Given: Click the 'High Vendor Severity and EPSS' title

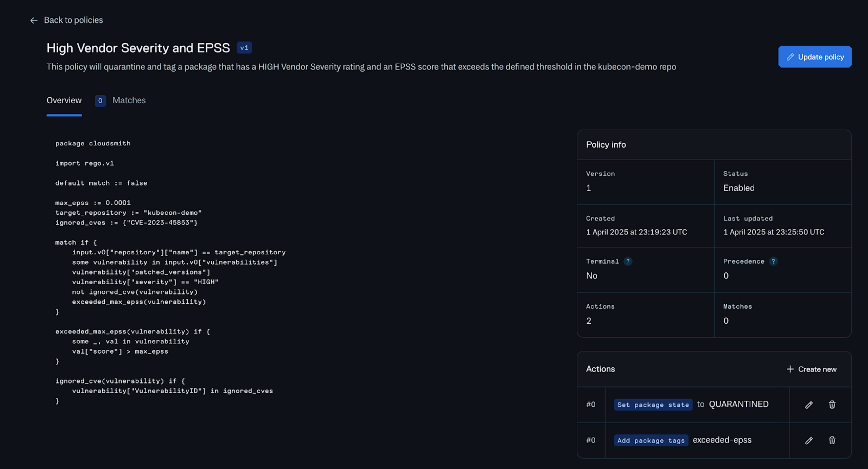Looking at the screenshot, I should coord(138,48).
